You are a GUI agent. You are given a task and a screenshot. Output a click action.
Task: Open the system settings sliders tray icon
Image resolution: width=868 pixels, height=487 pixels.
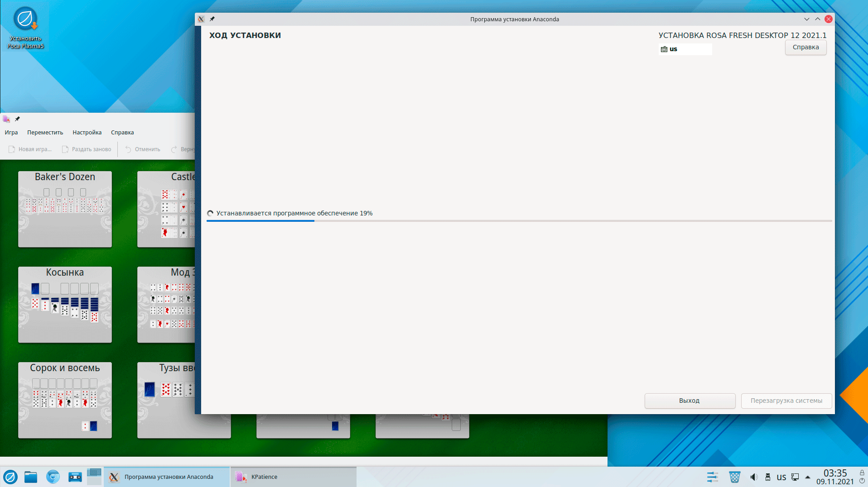tap(713, 477)
